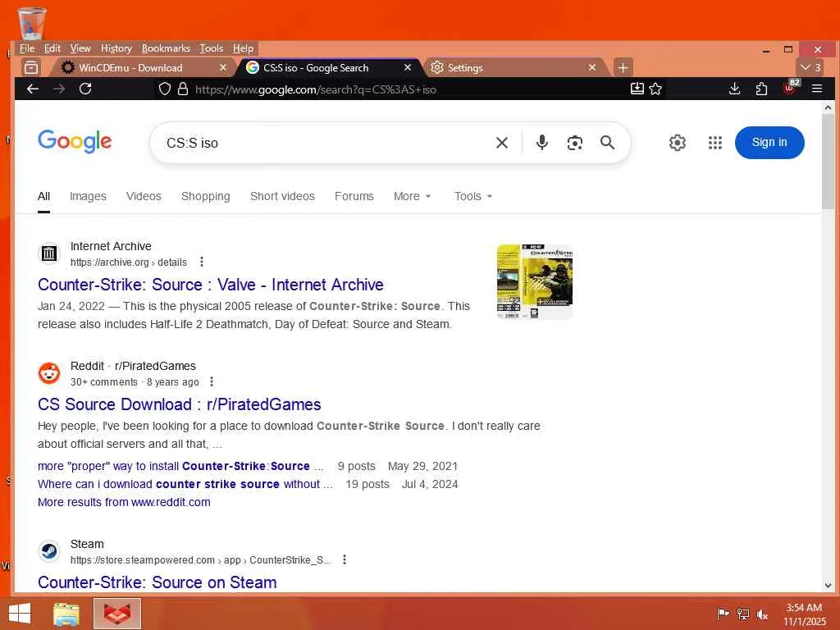Viewport: 840px width, 630px height.
Task: Open the View menu
Action: pyautogui.click(x=80, y=48)
